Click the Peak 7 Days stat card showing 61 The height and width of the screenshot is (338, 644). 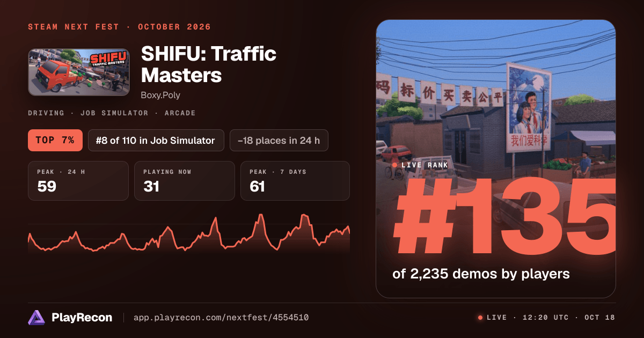click(x=295, y=181)
